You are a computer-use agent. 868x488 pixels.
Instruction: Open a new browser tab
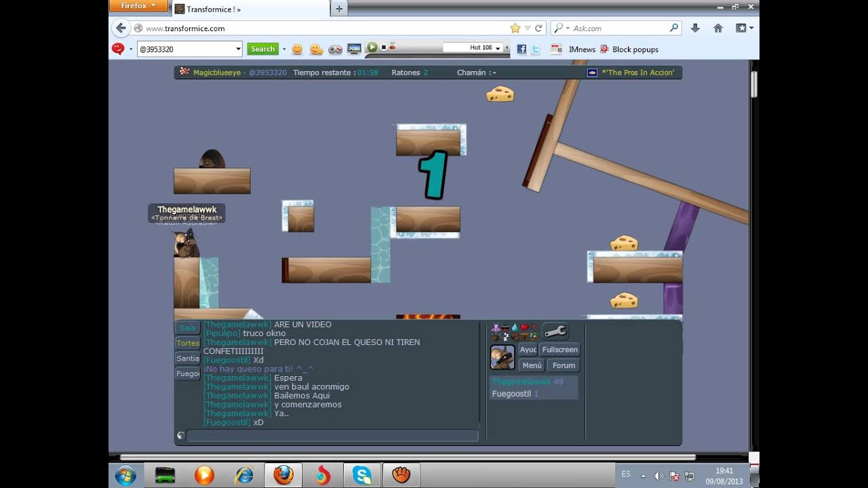pyautogui.click(x=339, y=9)
